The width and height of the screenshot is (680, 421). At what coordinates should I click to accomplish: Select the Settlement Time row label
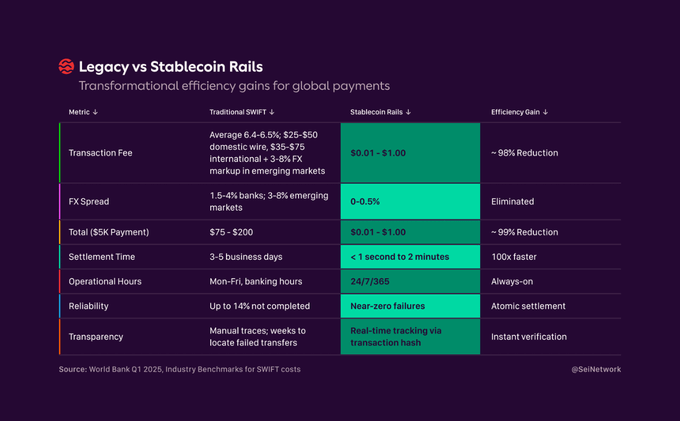[102, 257]
